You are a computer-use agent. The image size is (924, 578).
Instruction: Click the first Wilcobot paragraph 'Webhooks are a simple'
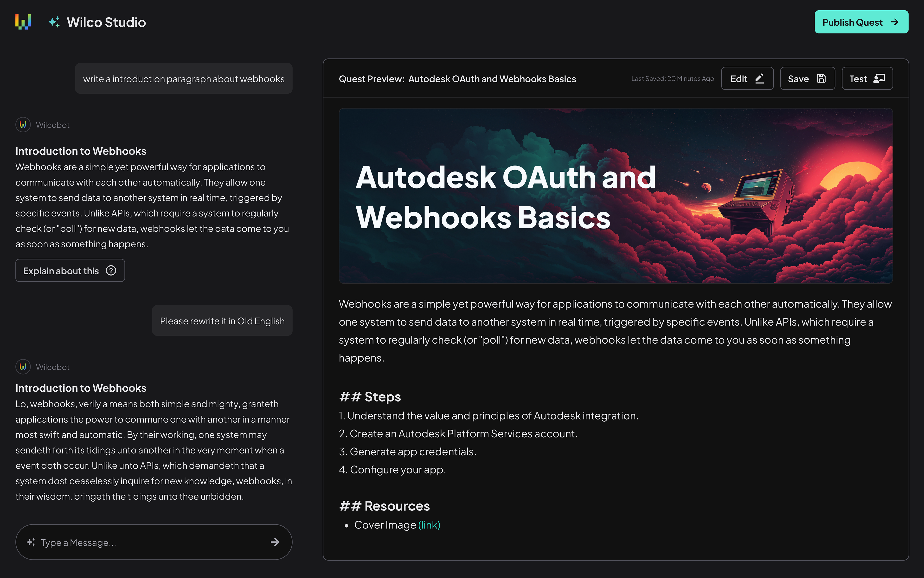pos(153,206)
